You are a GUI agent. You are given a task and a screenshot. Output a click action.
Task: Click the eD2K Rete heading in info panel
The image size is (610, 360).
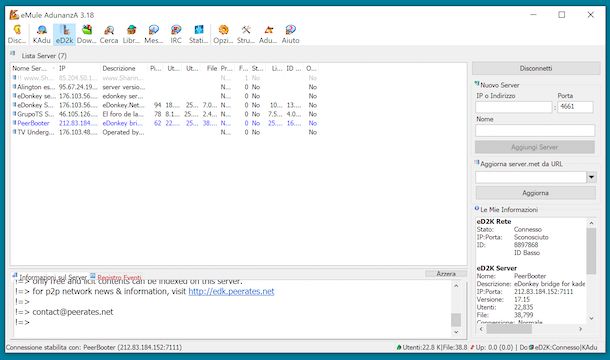[x=494, y=221]
